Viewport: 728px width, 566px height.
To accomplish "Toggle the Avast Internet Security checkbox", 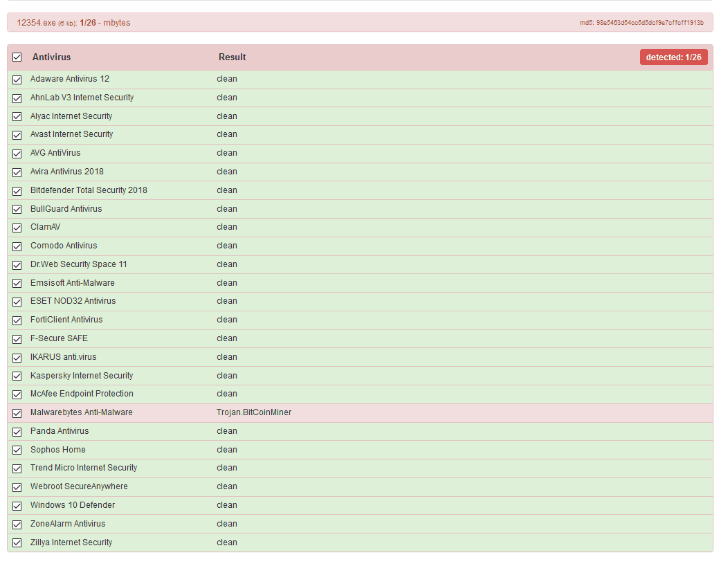I will (17, 135).
